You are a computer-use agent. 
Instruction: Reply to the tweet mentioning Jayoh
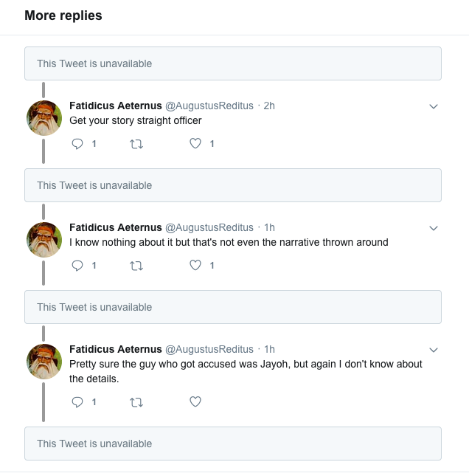pos(77,402)
